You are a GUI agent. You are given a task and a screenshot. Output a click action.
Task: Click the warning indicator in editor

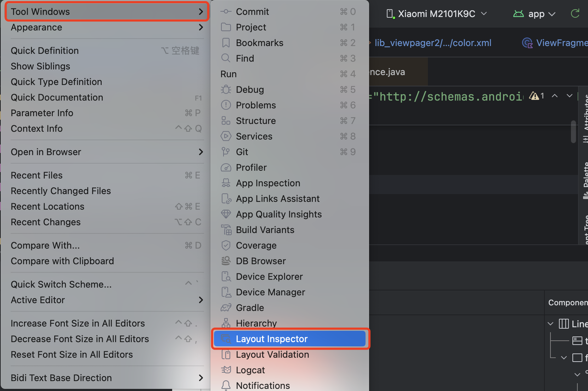(537, 96)
